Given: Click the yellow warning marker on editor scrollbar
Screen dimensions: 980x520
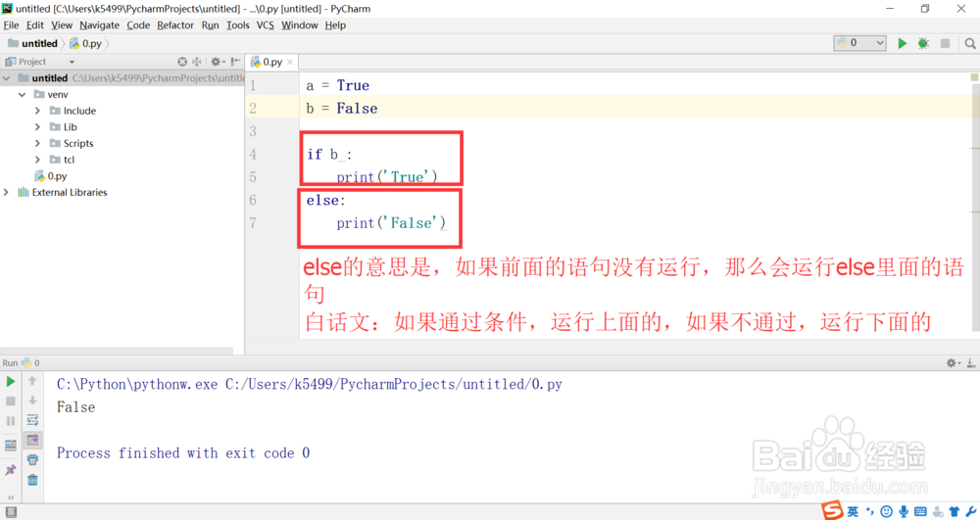Looking at the screenshot, I should click(x=974, y=77).
